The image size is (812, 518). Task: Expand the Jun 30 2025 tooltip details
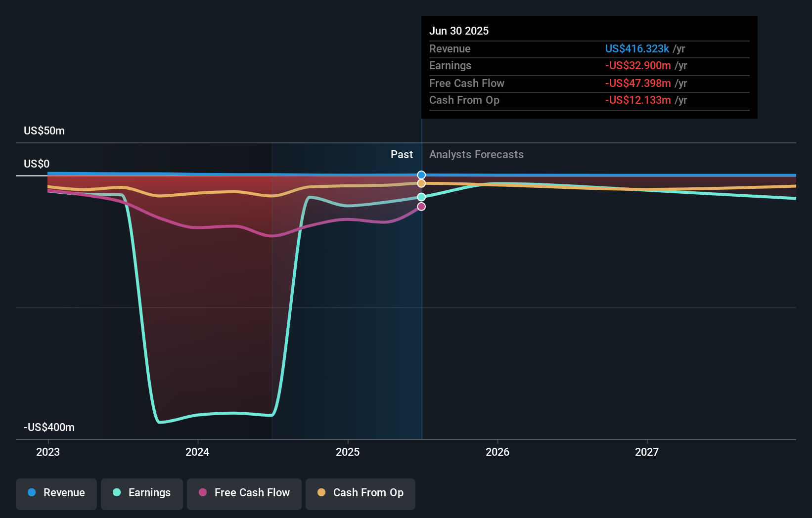tap(459, 31)
